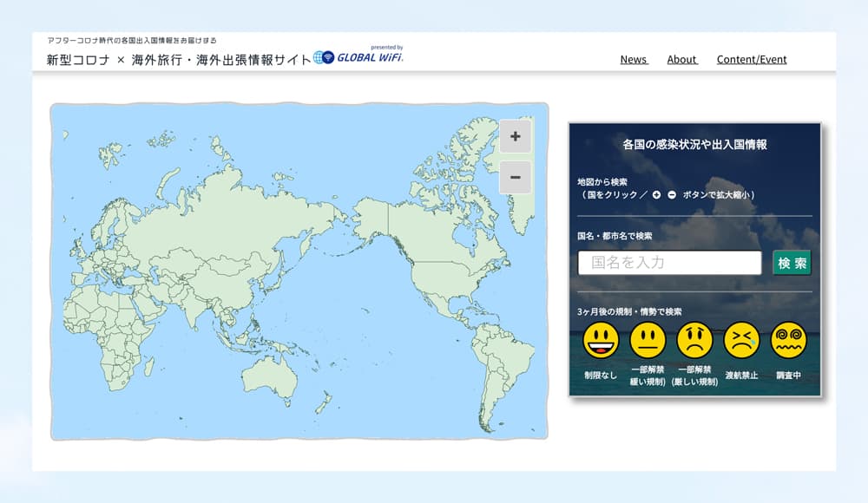Viewport: 868px width, 503px height.
Task: Open the Content/Event page
Action: 752,59
